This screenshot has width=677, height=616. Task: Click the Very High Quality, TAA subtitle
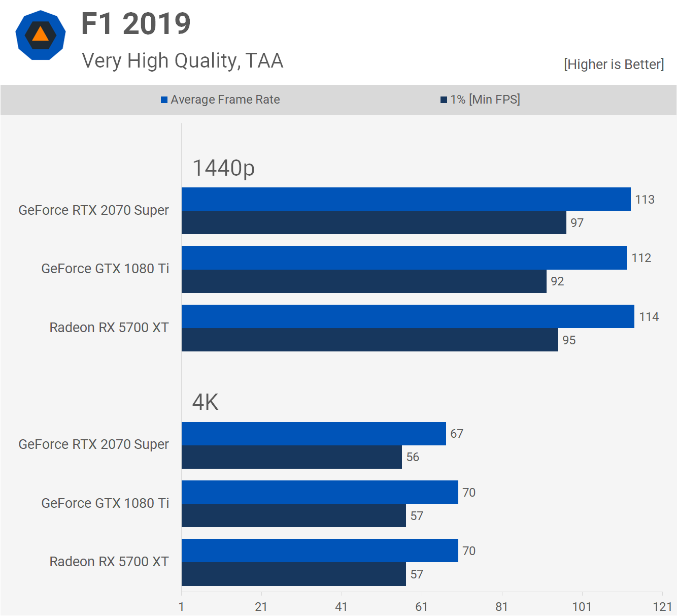(182, 60)
